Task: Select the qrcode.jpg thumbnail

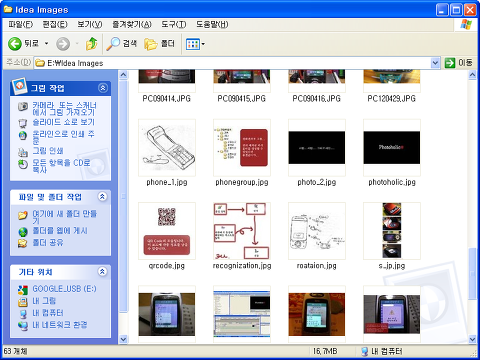Action: point(167,231)
